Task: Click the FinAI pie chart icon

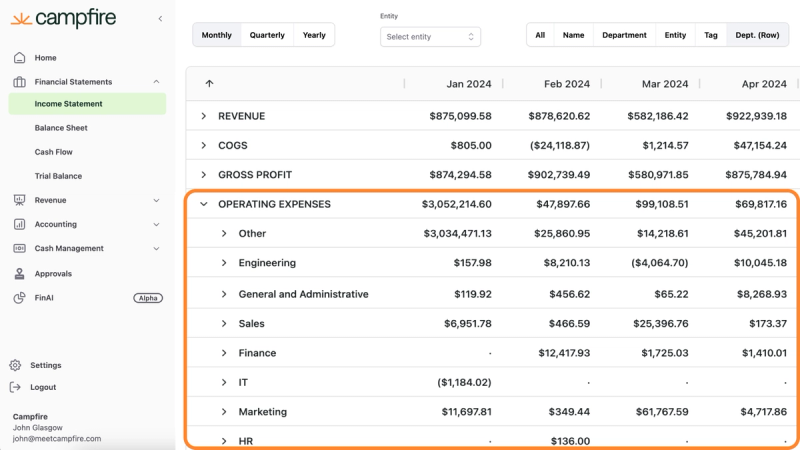Action: pyautogui.click(x=19, y=297)
